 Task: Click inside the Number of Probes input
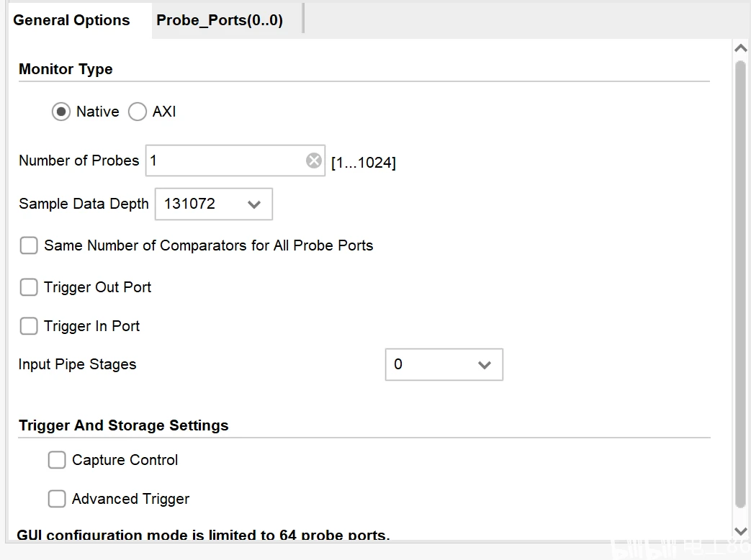[225, 161]
